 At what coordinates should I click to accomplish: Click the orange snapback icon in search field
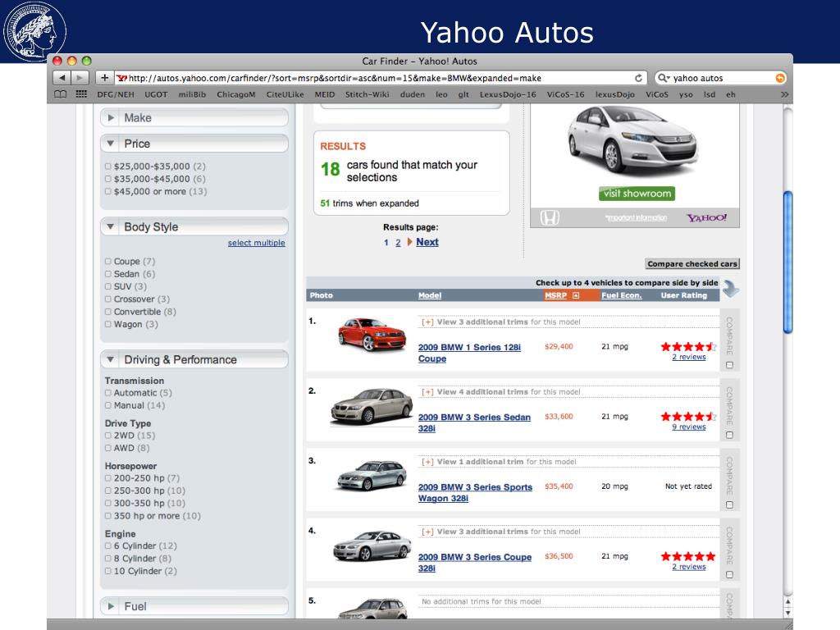point(780,78)
